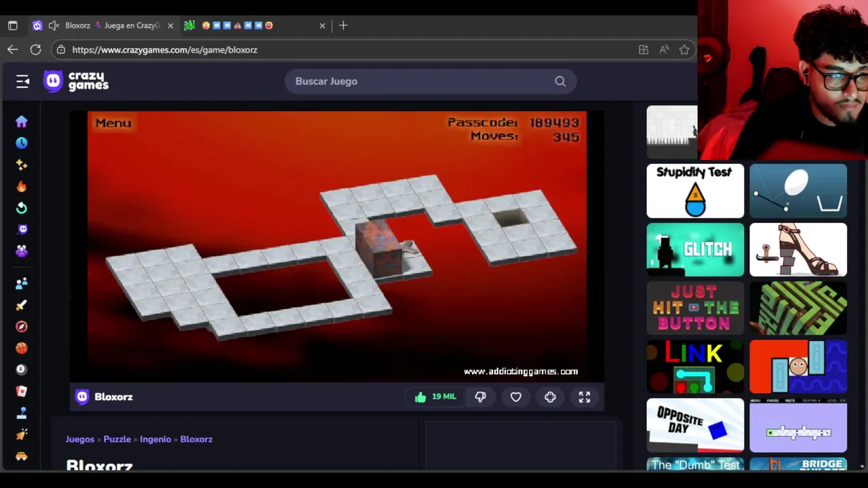Image resolution: width=868 pixels, height=488 pixels.
Task: Open the Ingenio breadcrumb link
Action: pyautogui.click(x=155, y=439)
